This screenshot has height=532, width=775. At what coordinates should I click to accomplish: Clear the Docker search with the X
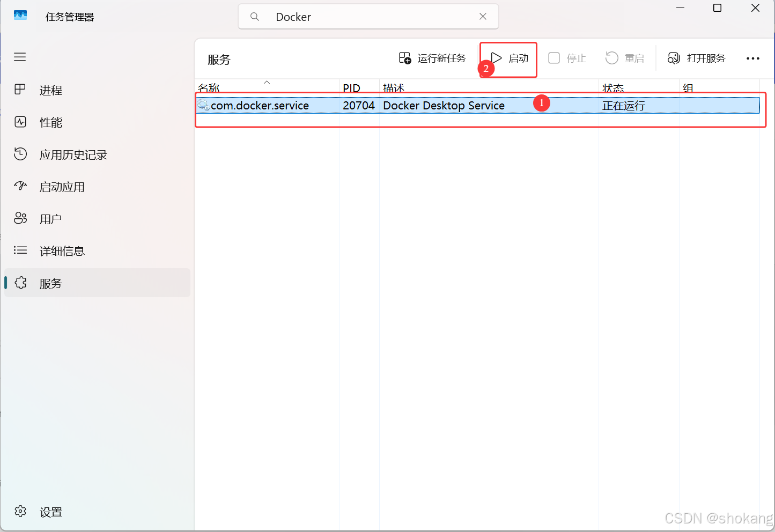pyautogui.click(x=482, y=17)
